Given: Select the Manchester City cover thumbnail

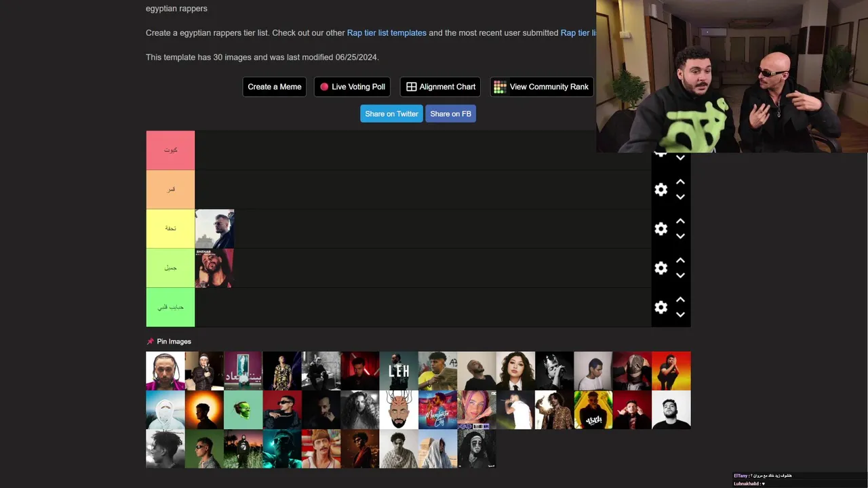Looking at the screenshot, I should click(x=437, y=410).
